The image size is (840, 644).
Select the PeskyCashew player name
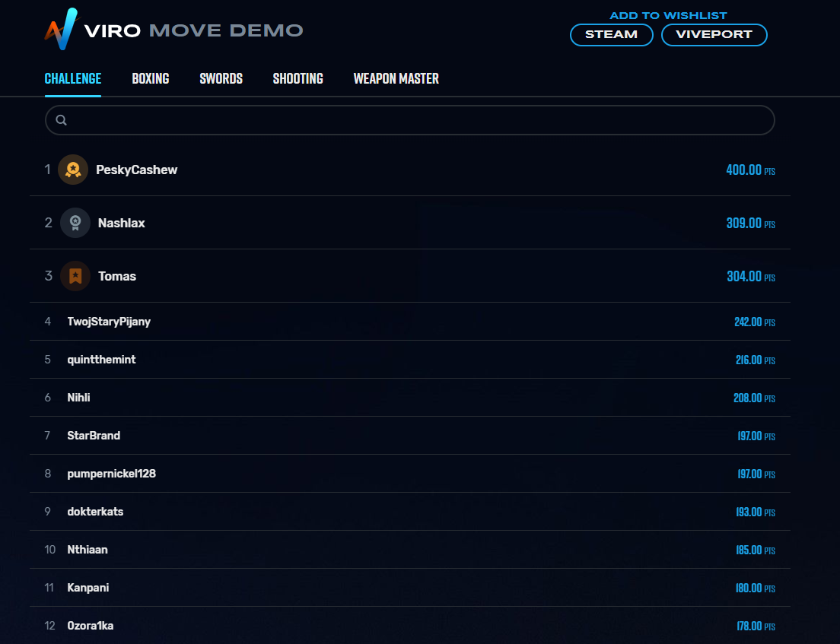[136, 170]
